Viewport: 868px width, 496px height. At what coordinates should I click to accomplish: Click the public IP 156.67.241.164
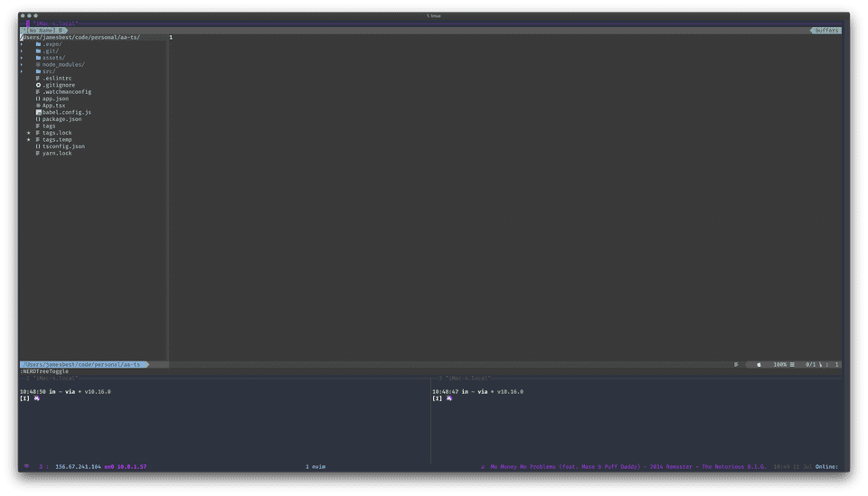78,467
